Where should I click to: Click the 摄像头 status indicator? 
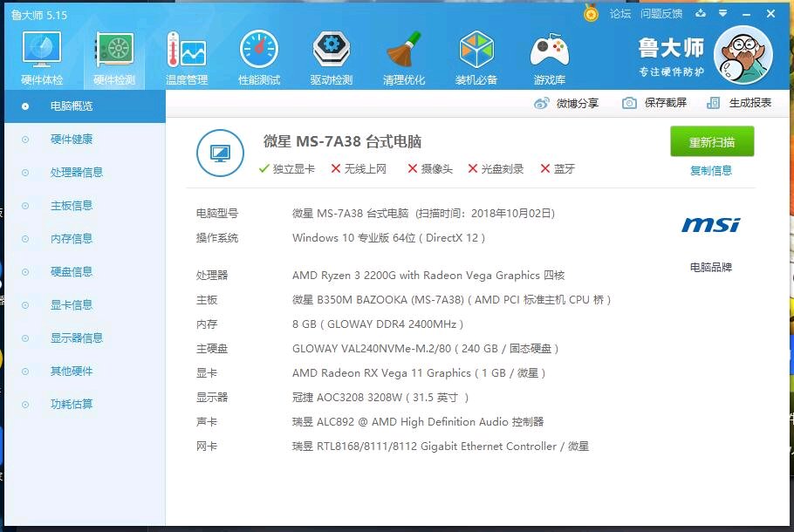tap(430, 169)
